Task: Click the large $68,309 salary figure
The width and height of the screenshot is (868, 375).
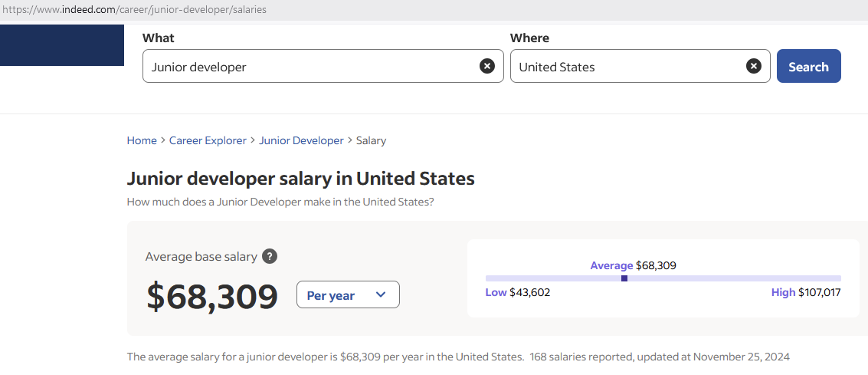Action: click(x=212, y=296)
